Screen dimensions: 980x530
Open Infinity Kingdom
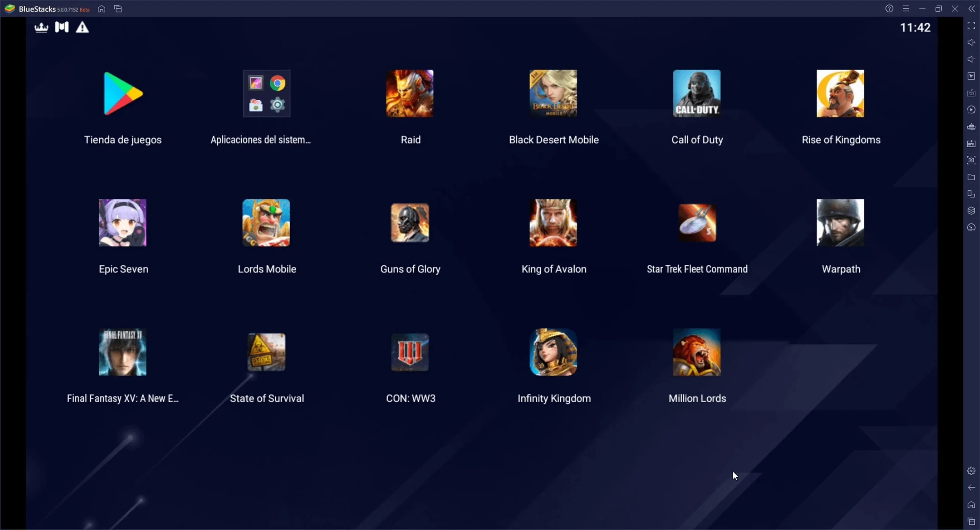pyautogui.click(x=553, y=352)
